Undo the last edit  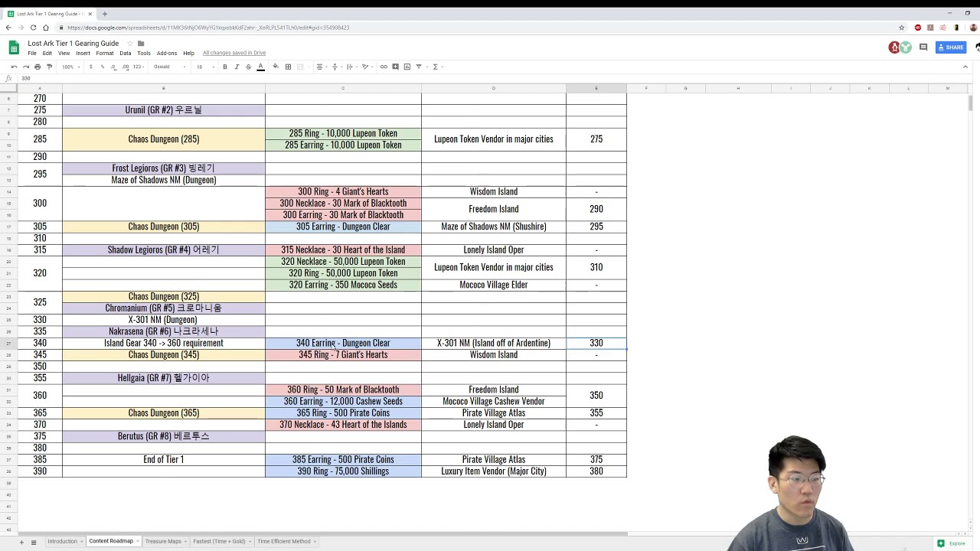[14, 67]
